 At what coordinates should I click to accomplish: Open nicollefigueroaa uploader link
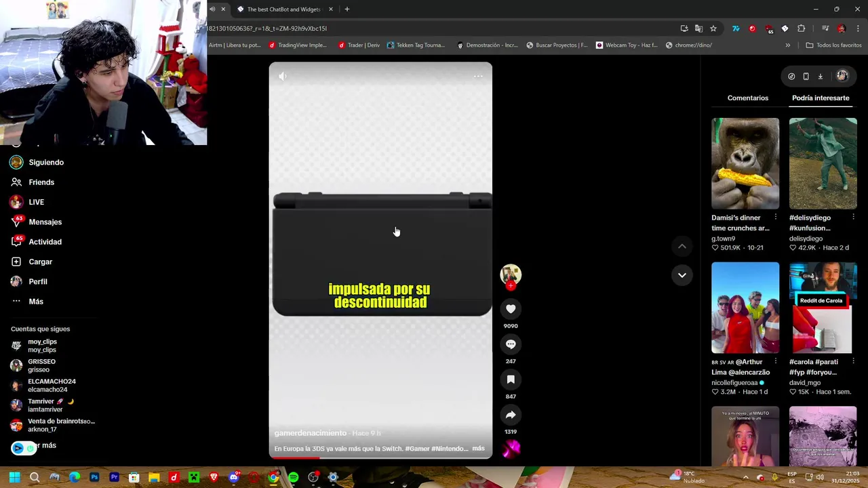pos(734,383)
